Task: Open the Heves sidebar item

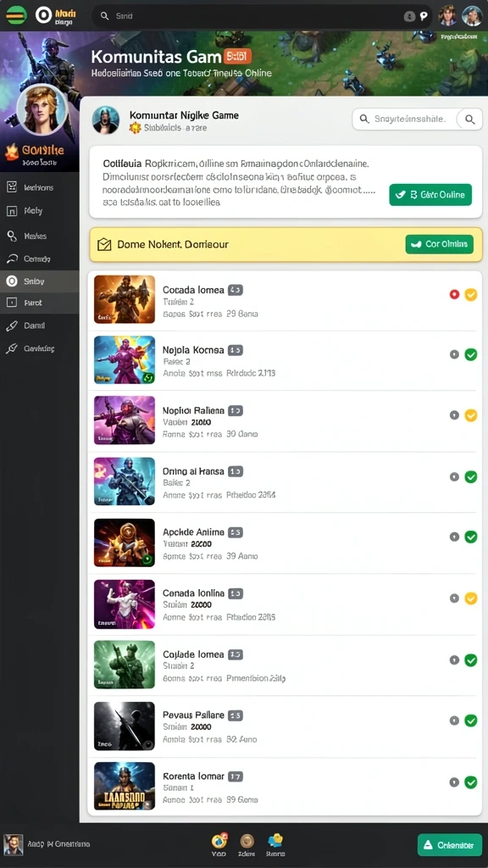Action: tap(39, 236)
